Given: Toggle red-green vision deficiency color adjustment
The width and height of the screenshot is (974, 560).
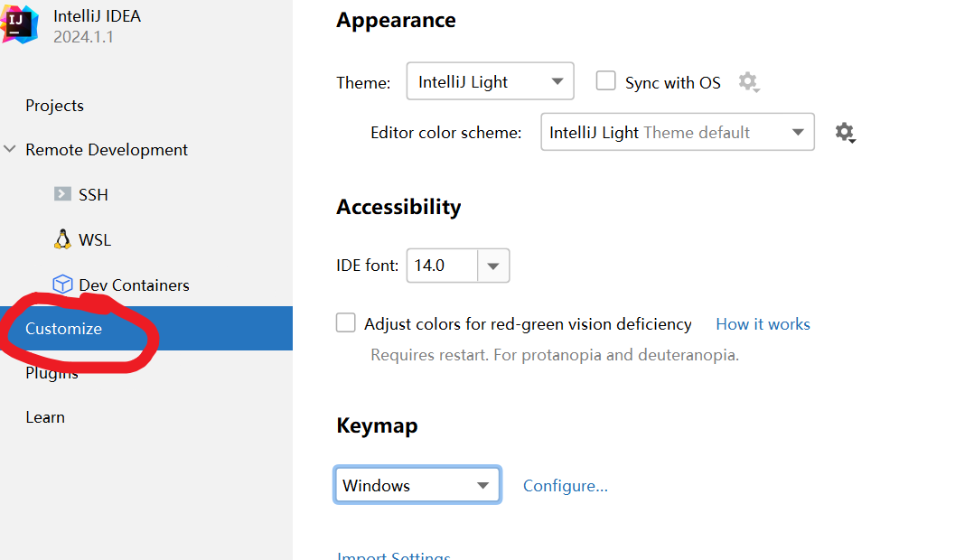Looking at the screenshot, I should tap(346, 323).
